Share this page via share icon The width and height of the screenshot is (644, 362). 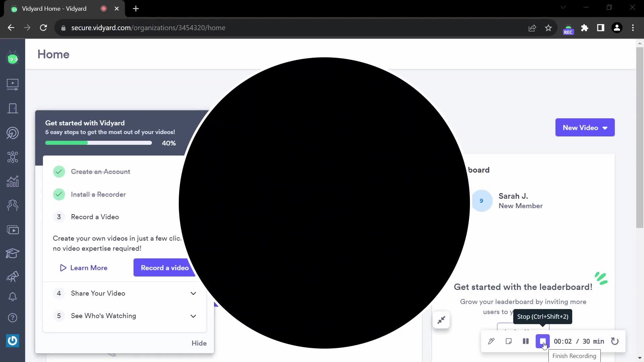(x=532, y=28)
